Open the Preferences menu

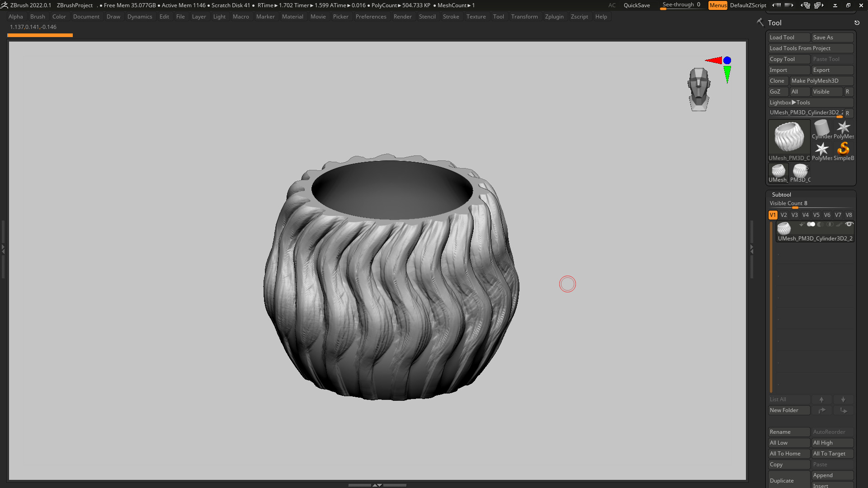coord(371,17)
